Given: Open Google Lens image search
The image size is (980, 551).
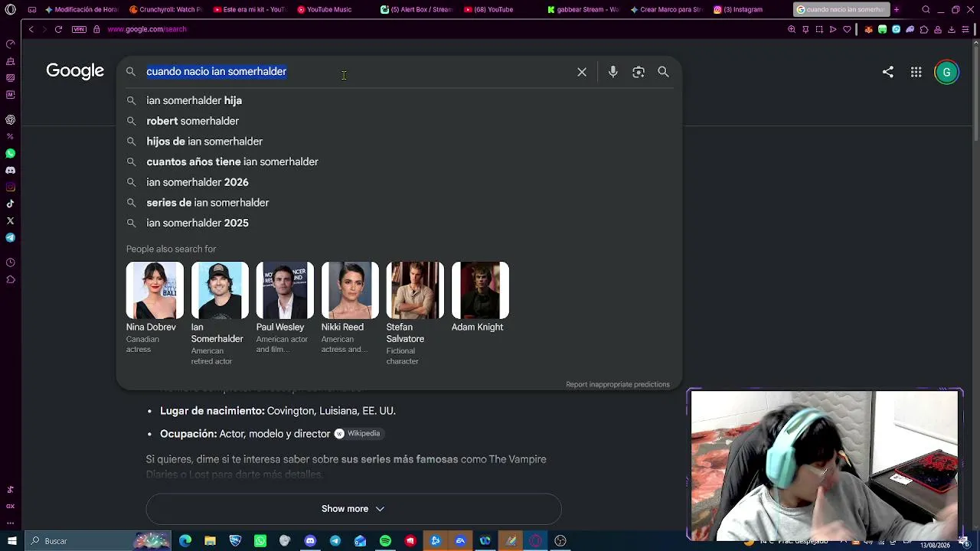Looking at the screenshot, I should (638, 72).
